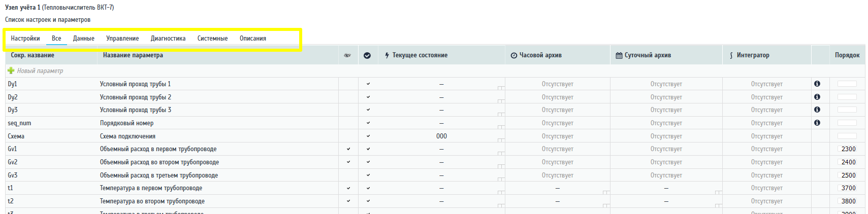Select the Настройки tab

25,39
